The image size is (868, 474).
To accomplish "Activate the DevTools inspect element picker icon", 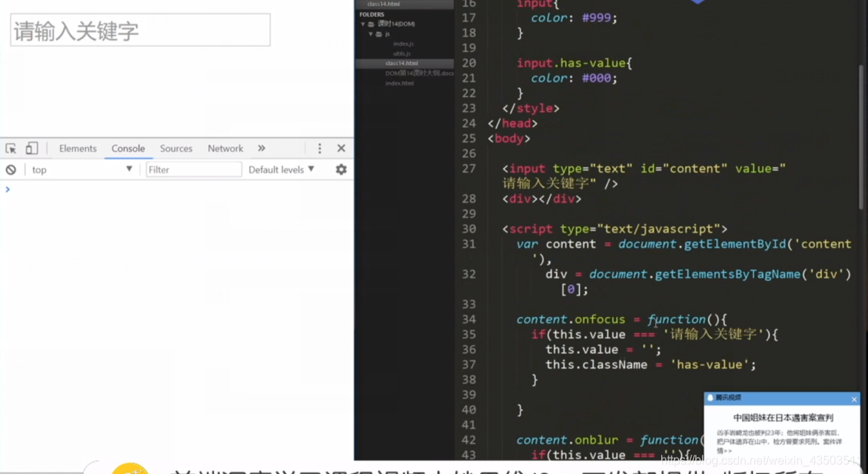I will pyautogui.click(x=10, y=148).
